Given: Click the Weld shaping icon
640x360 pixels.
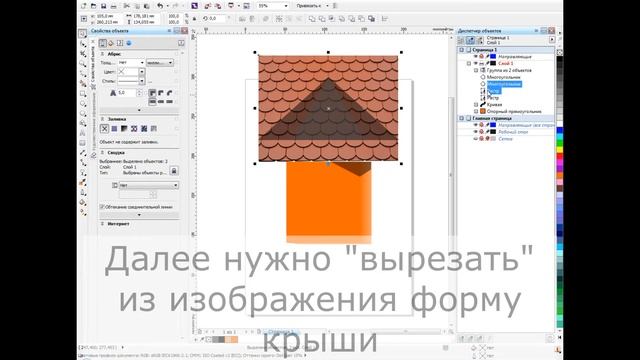Looking at the screenshot, I should (312, 19).
